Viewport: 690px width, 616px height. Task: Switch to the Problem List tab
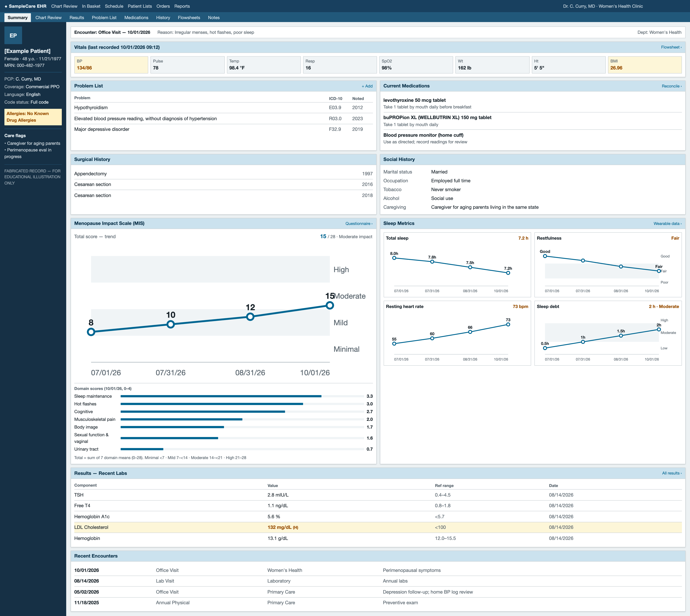pos(104,18)
